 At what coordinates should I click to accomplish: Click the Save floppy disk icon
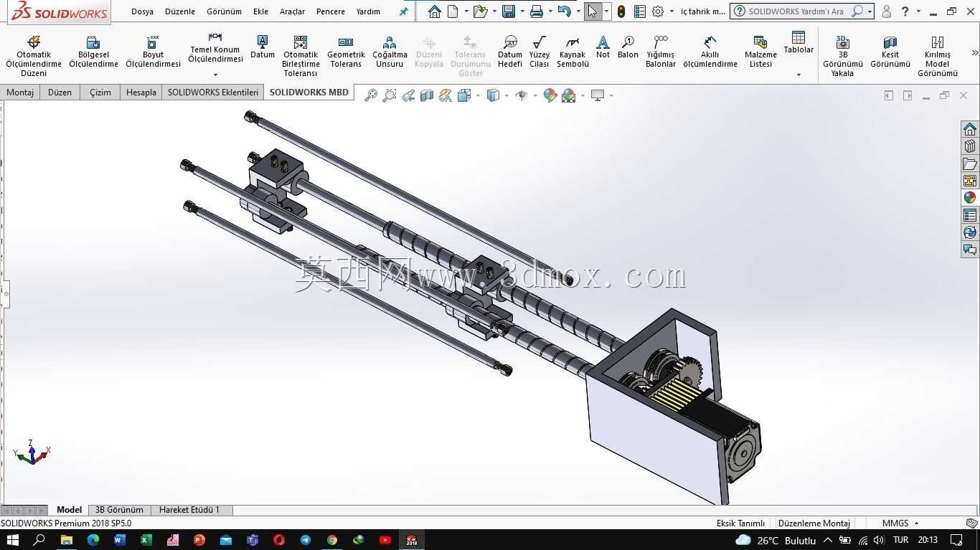pos(509,11)
